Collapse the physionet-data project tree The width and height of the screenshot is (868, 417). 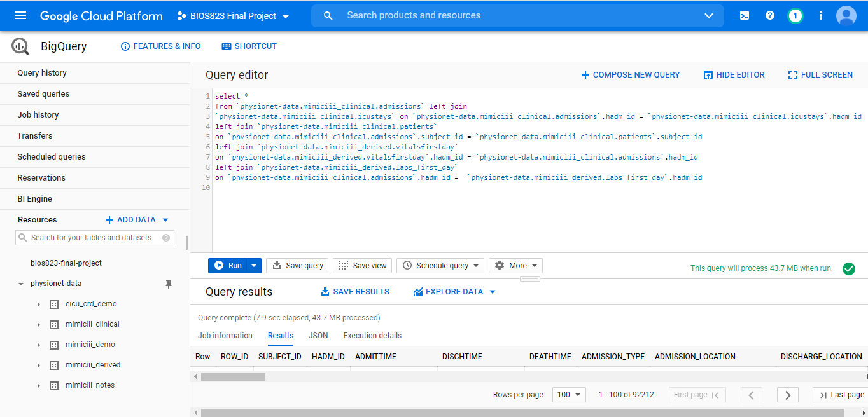tap(21, 284)
